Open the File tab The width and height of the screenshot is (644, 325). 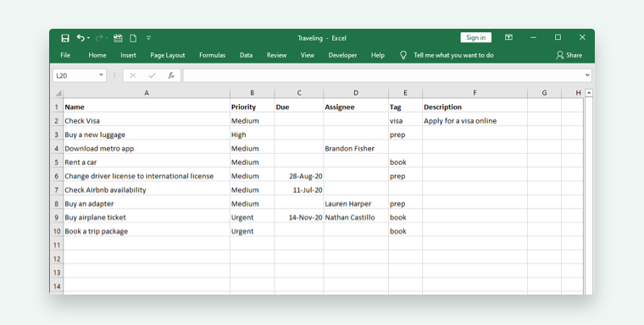[65, 55]
